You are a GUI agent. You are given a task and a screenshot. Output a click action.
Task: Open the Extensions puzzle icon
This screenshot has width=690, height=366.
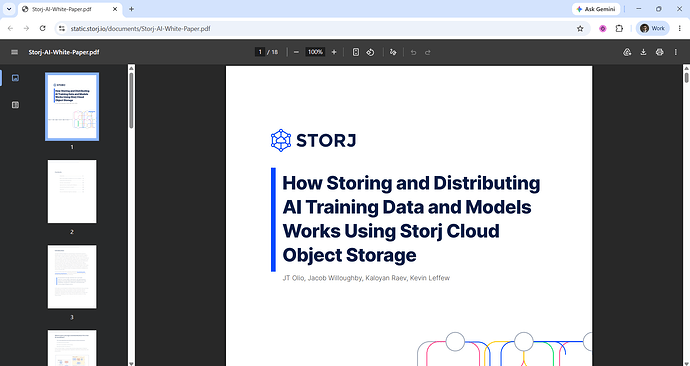click(619, 28)
